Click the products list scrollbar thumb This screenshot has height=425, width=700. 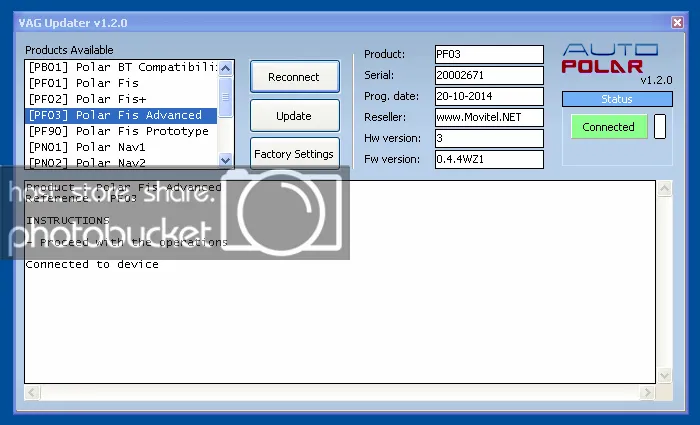[x=225, y=96]
